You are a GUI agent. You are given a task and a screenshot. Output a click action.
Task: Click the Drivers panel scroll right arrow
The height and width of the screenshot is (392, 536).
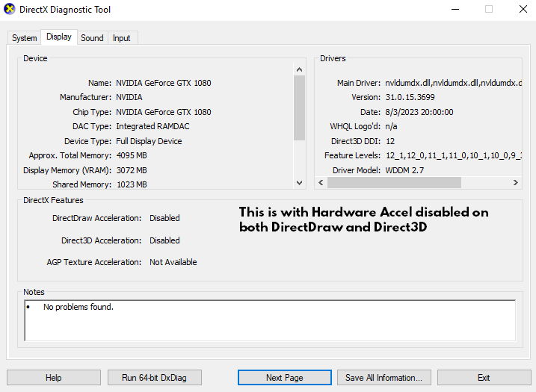click(516, 183)
